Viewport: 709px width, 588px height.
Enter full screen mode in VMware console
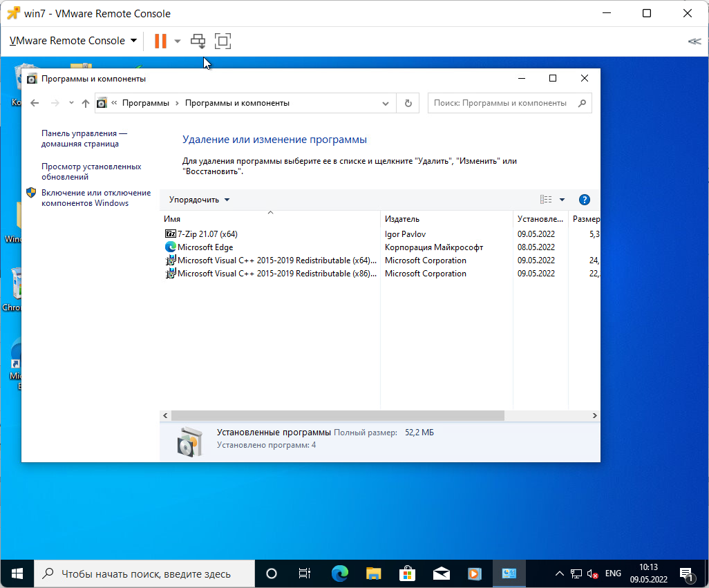(x=223, y=41)
